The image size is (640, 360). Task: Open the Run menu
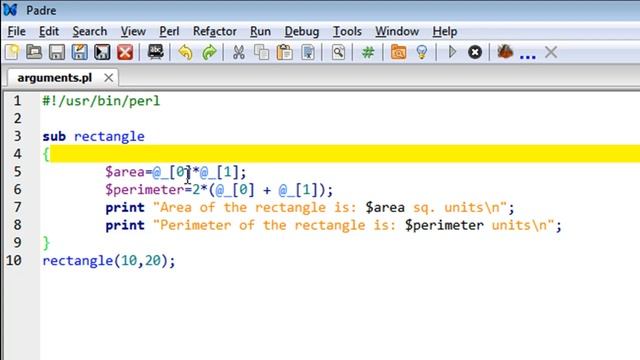260,31
